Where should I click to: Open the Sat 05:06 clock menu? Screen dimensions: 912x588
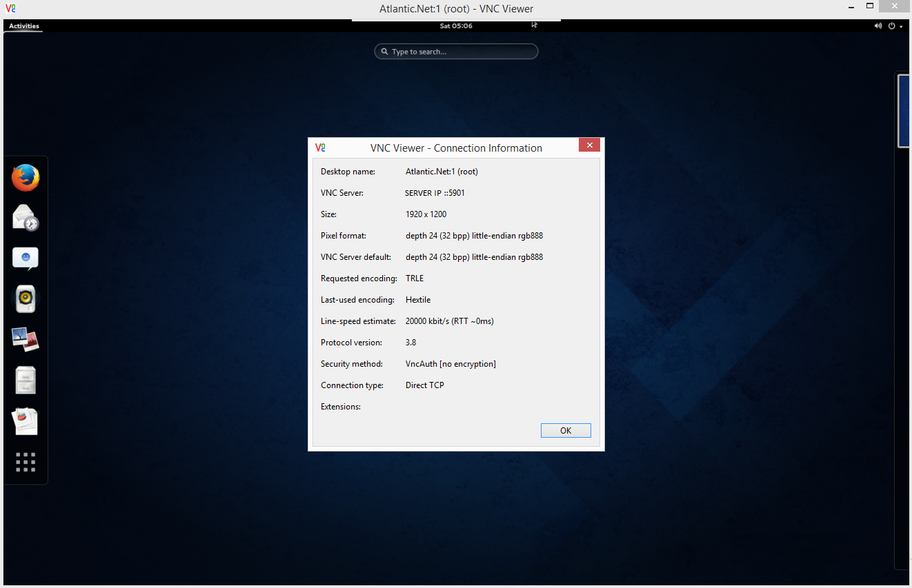click(x=456, y=26)
